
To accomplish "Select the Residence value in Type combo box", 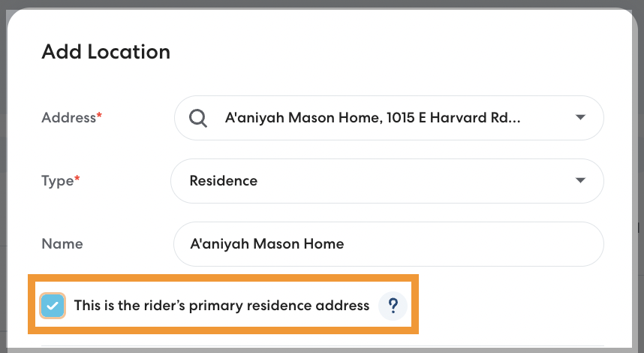I will (224, 181).
